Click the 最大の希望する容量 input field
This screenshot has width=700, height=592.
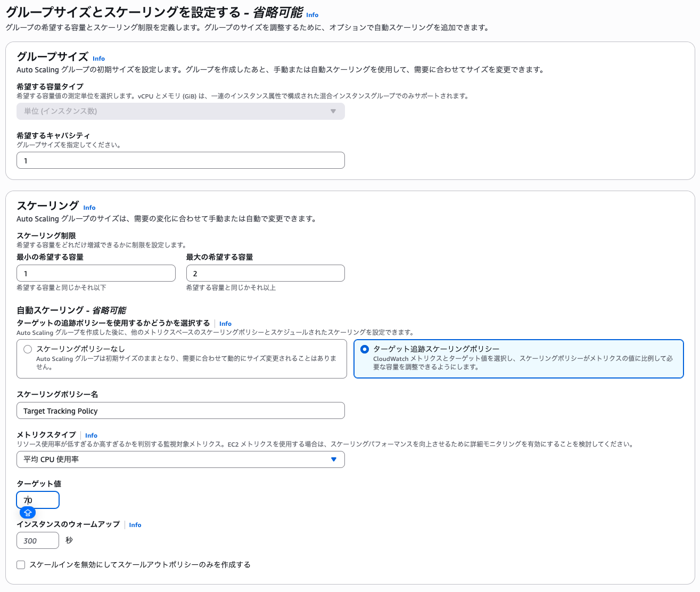pyautogui.click(x=265, y=273)
